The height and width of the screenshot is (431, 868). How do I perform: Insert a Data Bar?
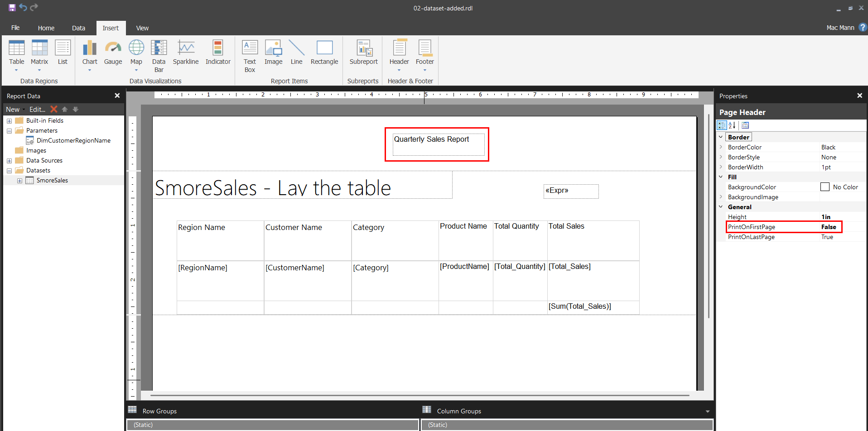point(159,56)
